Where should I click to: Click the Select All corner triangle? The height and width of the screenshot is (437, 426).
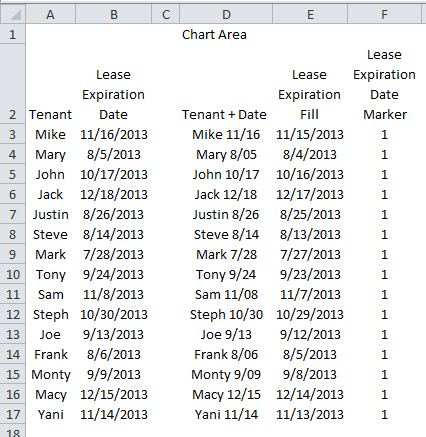pyautogui.click(x=13, y=14)
